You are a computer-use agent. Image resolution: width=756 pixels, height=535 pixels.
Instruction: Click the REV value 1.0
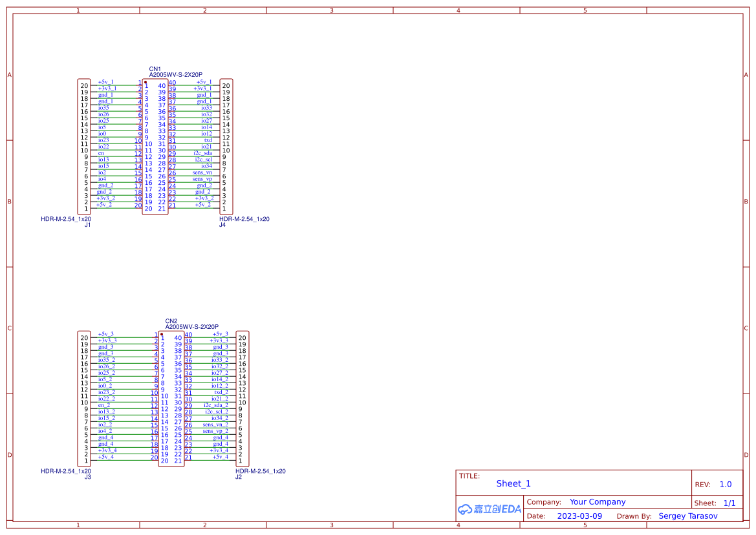click(x=726, y=484)
